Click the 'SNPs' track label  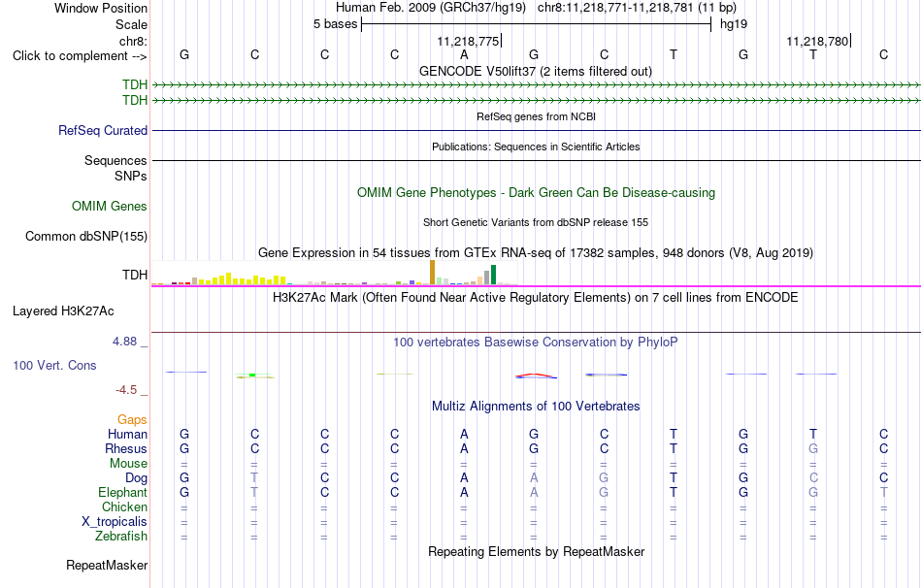coord(131,176)
